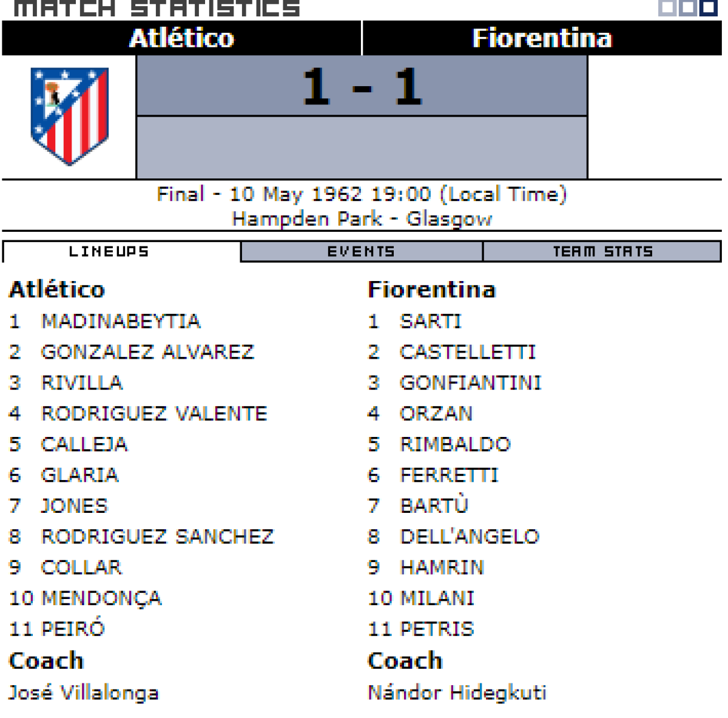This screenshot has width=728, height=718.
Task: Click the Hampden Park - Glasgow venue text
Action: (x=362, y=218)
